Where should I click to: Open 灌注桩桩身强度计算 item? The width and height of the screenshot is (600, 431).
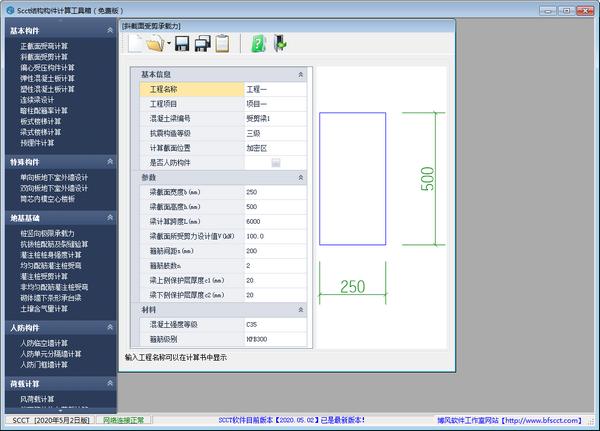pos(51,255)
